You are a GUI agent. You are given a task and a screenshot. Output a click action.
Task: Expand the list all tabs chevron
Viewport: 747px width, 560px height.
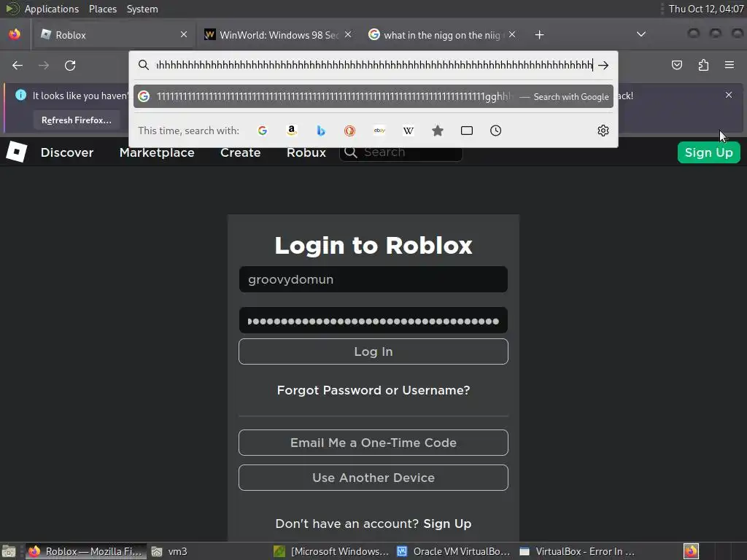pos(640,34)
